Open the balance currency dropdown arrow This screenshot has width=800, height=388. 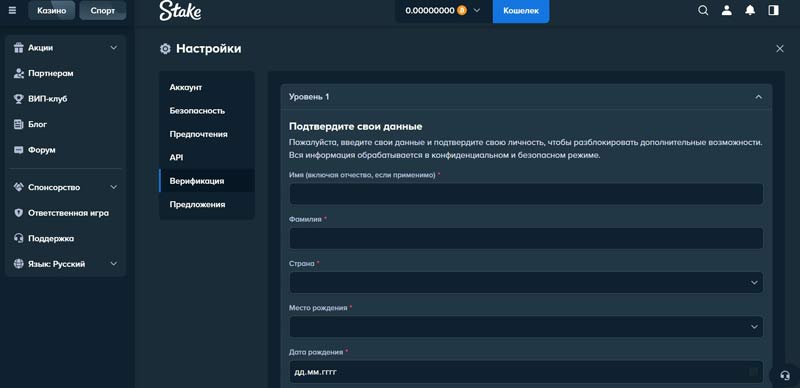click(x=477, y=10)
